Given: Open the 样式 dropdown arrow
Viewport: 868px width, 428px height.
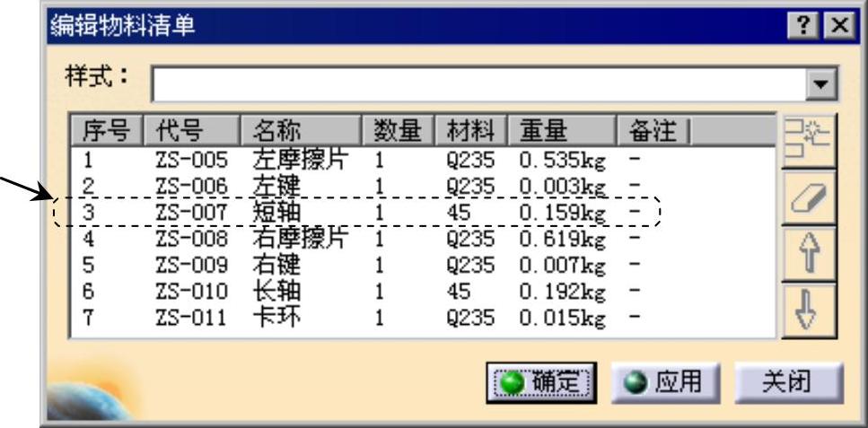Looking at the screenshot, I should [821, 85].
